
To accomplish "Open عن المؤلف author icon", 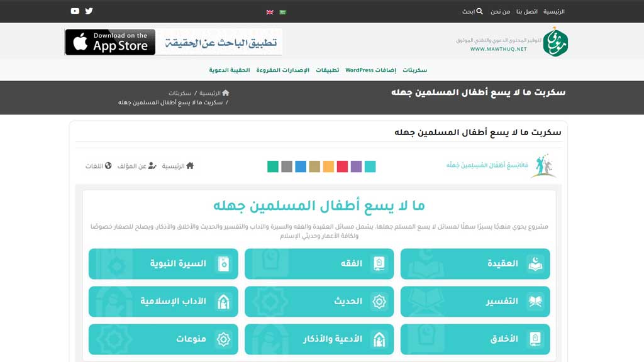I will point(153,167).
